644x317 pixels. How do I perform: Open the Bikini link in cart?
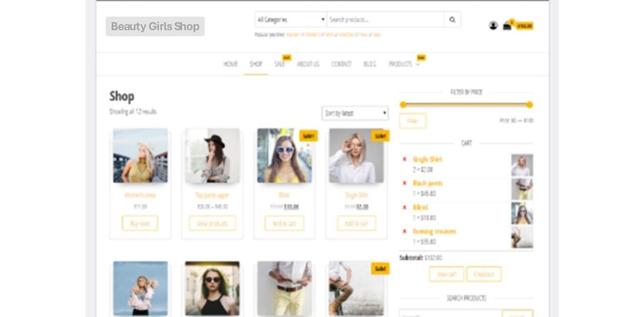click(x=421, y=207)
